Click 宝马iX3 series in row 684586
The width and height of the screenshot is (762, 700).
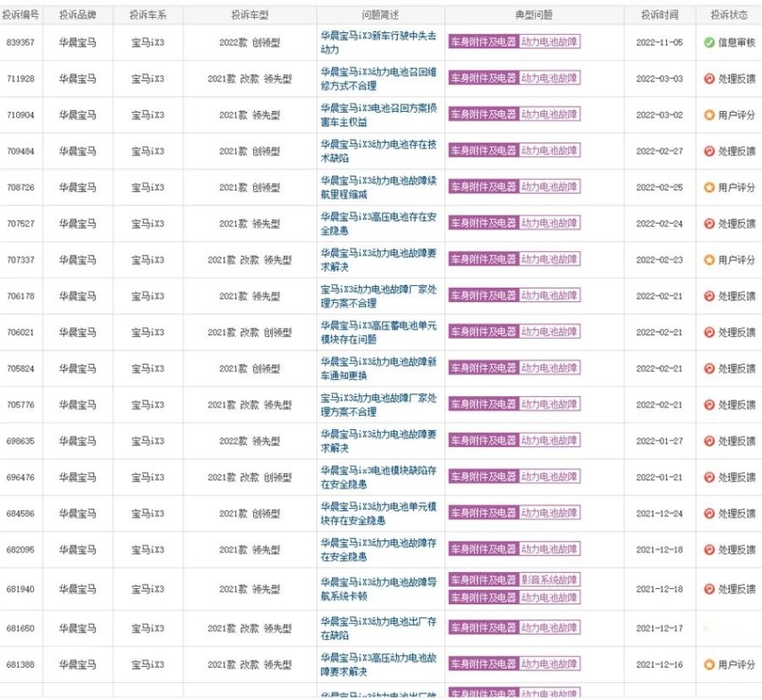148,513
